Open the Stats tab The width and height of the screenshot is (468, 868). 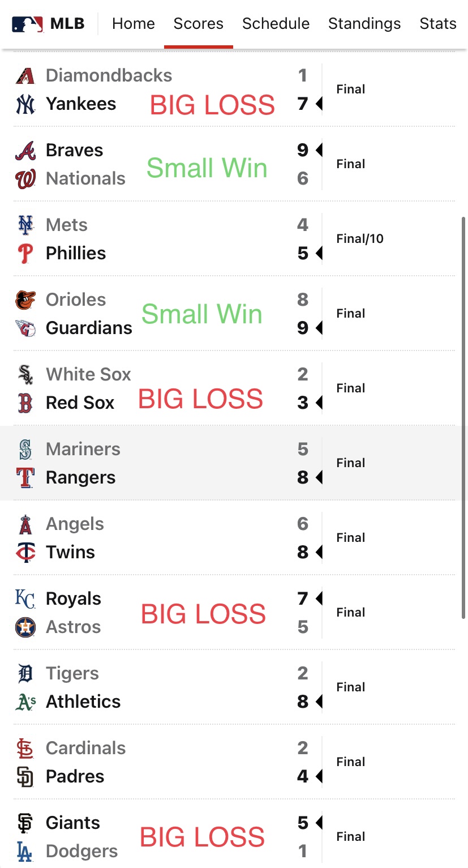(x=438, y=24)
